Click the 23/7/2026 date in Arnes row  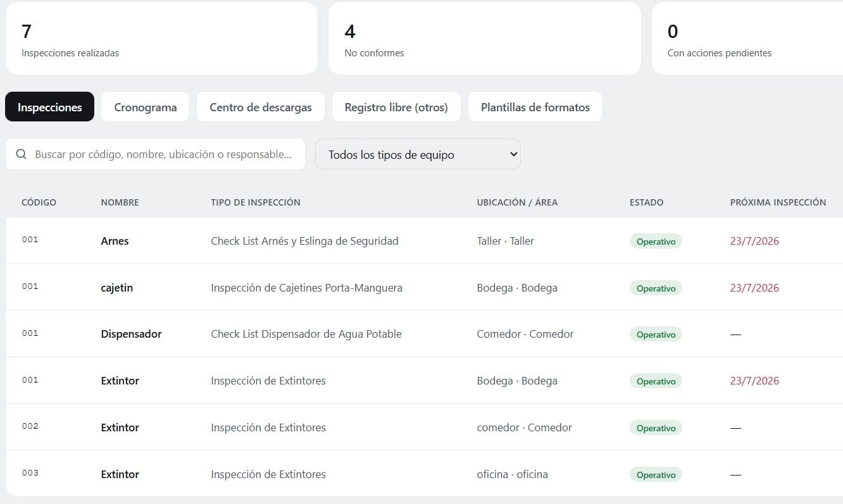[754, 241]
